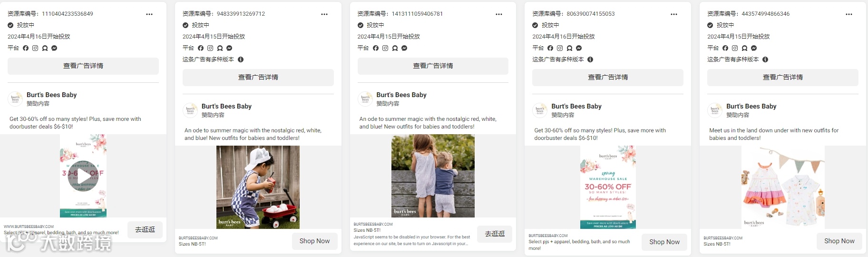Screen dimensions: 868x257
Task: Click Instagram platform icon on ad 806390074155053
Action: pyautogui.click(x=560, y=48)
